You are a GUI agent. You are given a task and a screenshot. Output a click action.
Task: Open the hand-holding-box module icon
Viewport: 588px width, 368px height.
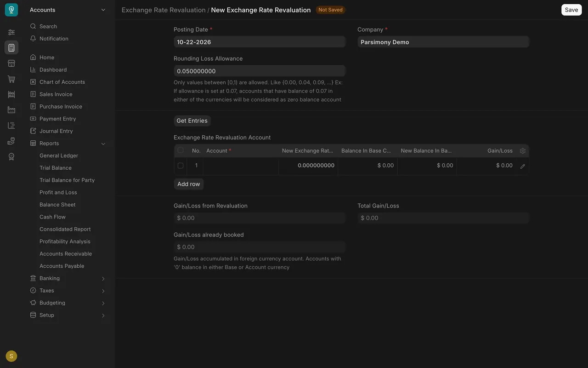pos(11,141)
